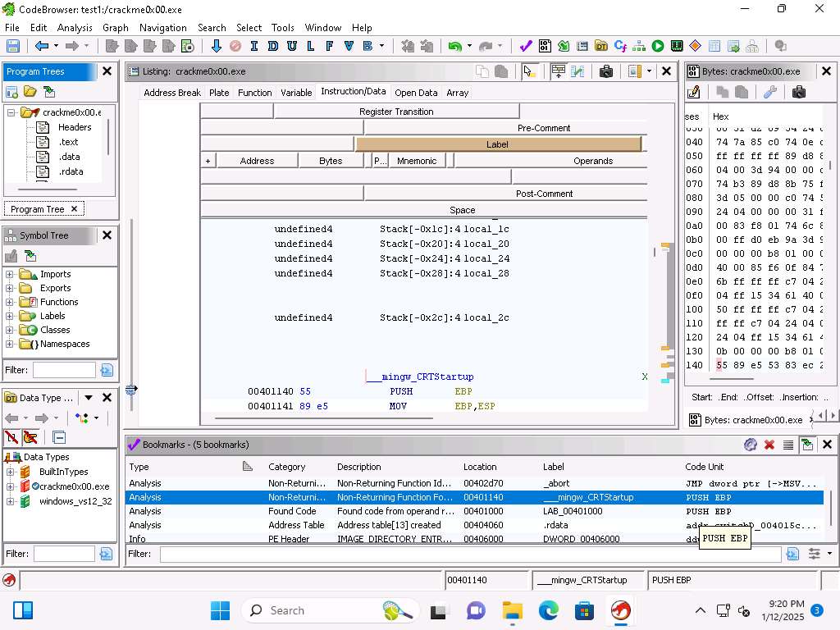Click the Undo arrow in main toolbar
The width and height of the screenshot is (840, 630).
pos(454,47)
